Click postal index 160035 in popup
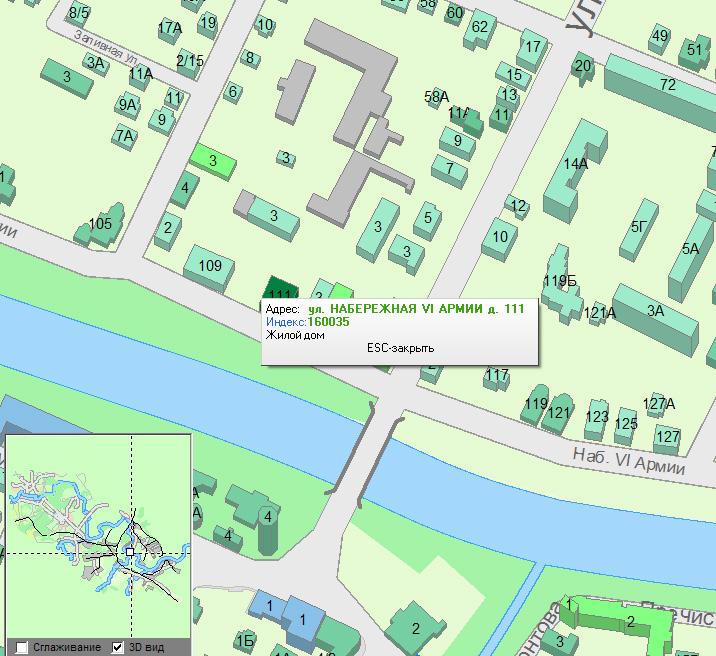 point(328,322)
